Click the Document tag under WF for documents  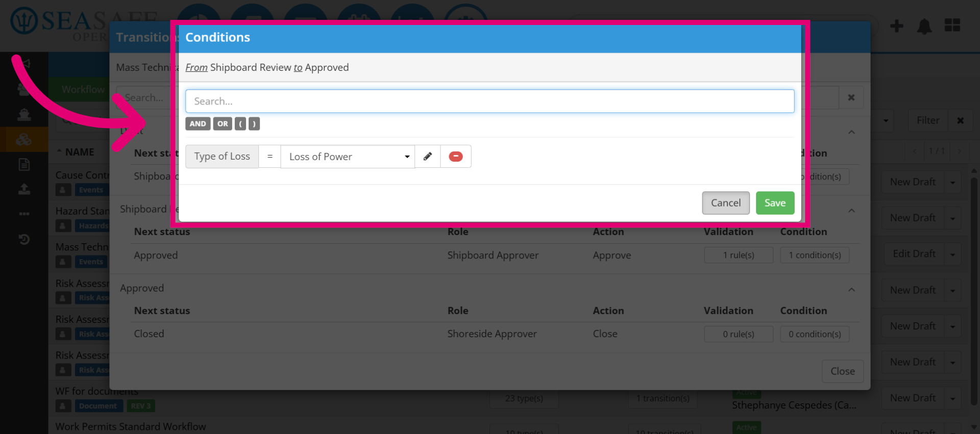coord(98,406)
